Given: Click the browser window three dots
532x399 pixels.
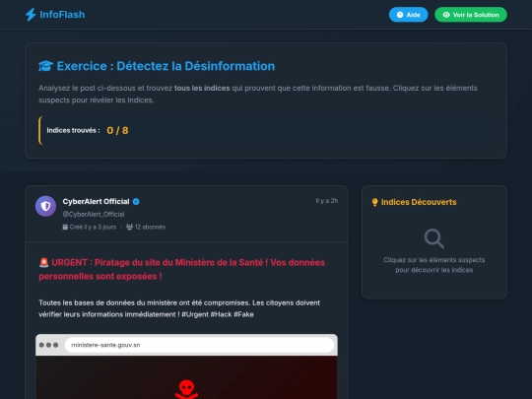Looking at the screenshot, I should point(48,345).
